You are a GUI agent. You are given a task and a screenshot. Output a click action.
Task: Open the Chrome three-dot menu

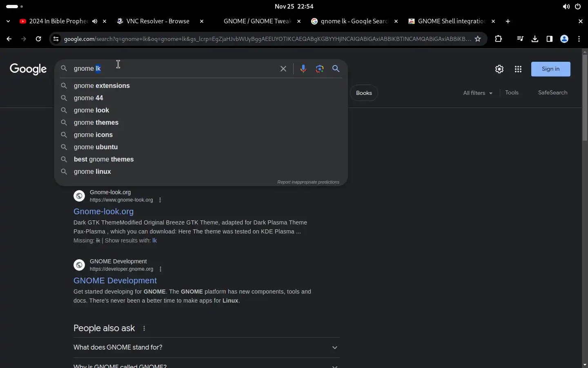579,39
